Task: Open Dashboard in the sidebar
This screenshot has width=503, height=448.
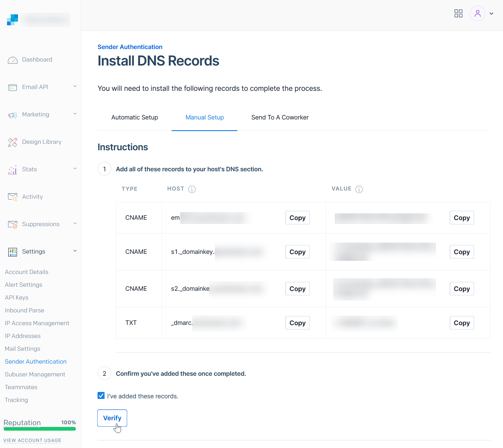Action: (x=37, y=59)
